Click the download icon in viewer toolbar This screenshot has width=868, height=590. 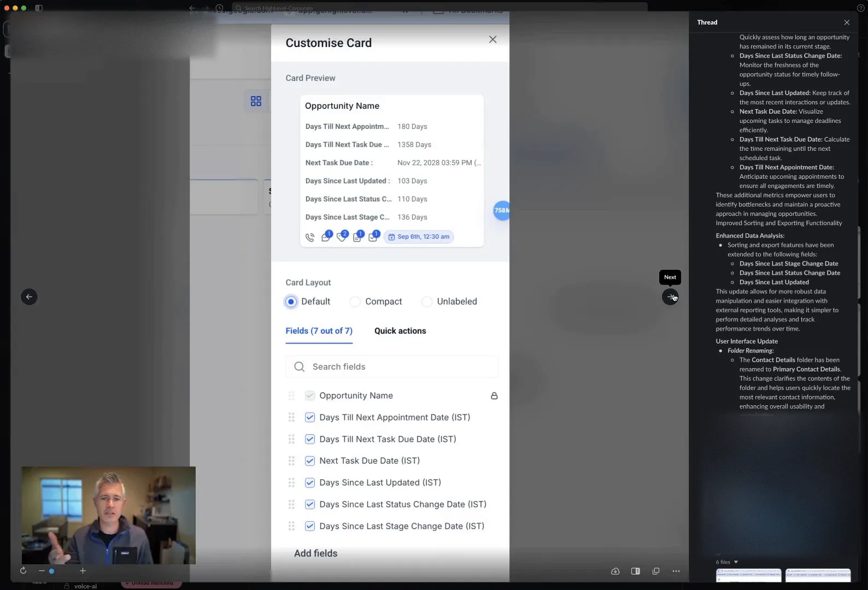615,571
